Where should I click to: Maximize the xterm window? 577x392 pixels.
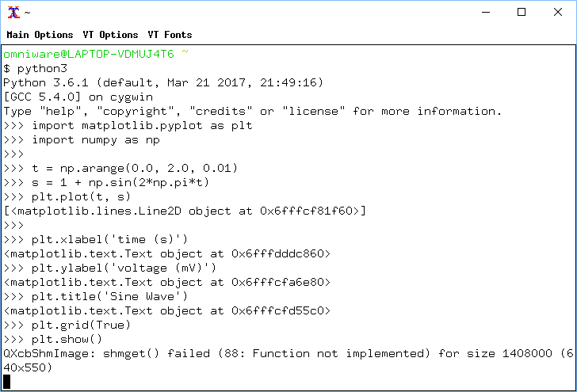(521, 12)
